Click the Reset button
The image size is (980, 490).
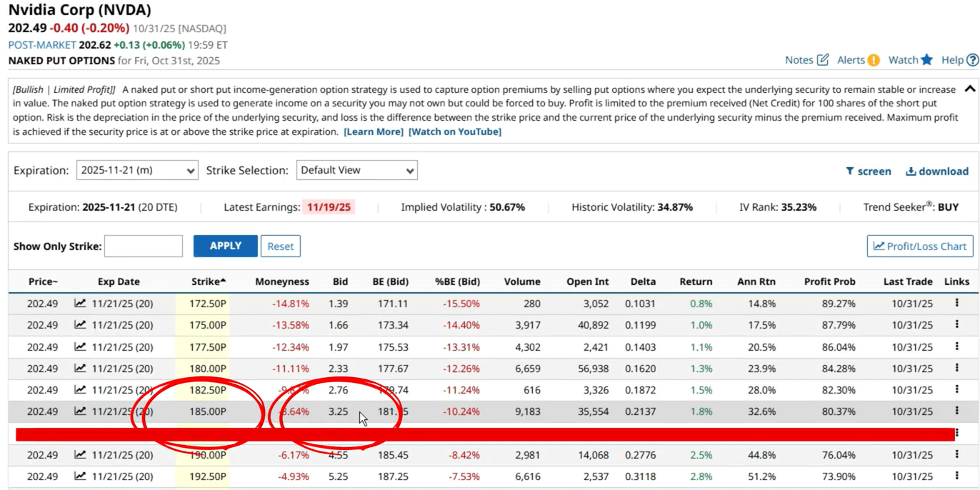(280, 246)
